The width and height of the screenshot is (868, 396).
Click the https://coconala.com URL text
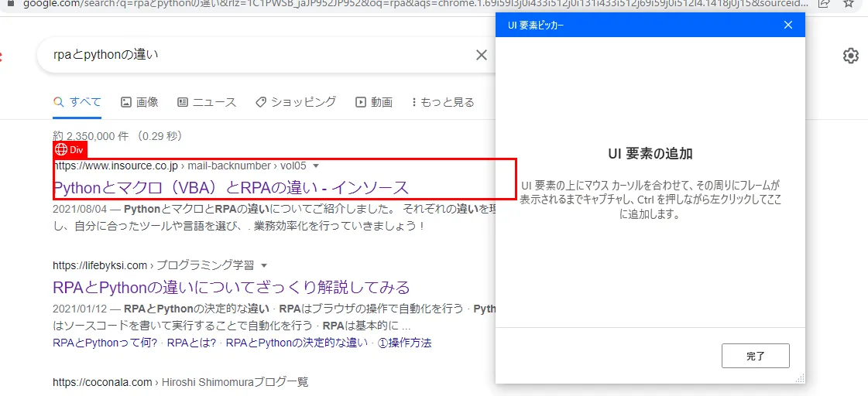[x=102, y=381]
